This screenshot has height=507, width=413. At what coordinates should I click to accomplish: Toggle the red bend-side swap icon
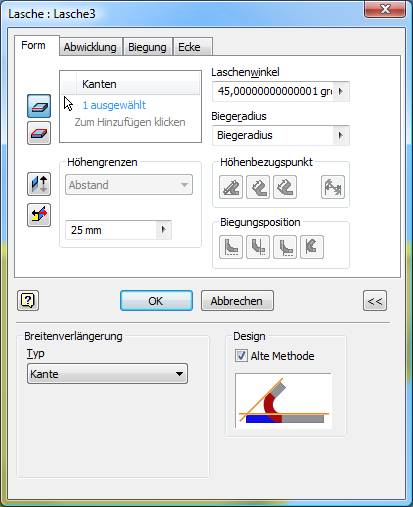[x=39, y=215]
